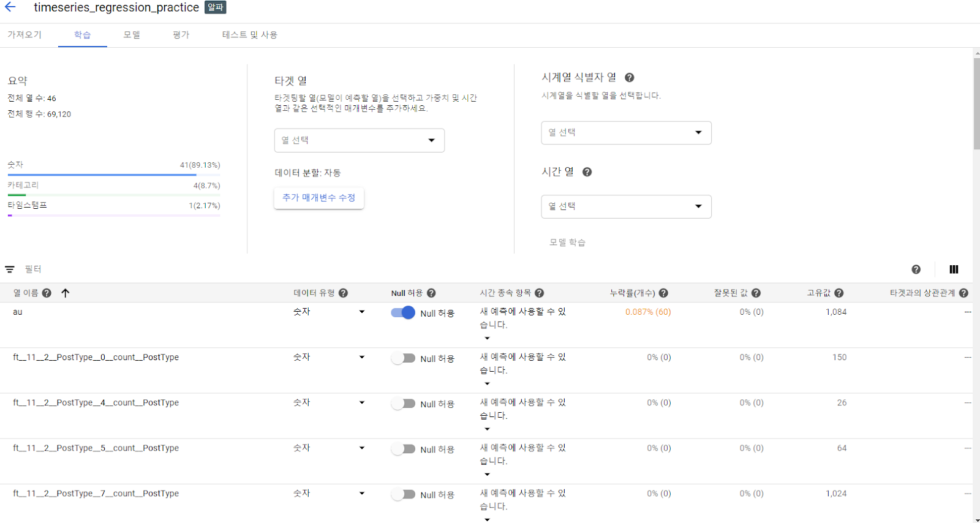This screenshot has height=523, width=980.
Task: Enable Null 허용 for PostType__4 row
Action: (403, 404)
